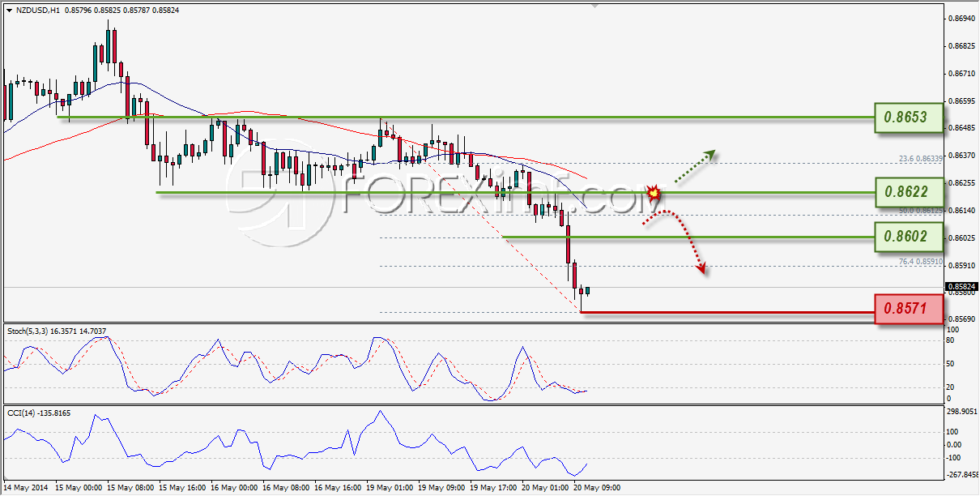Click the triangle icon beside NZDUSD,H1
Image resolution: width=980 pixels, height=496 pixels.
point(9,9)
